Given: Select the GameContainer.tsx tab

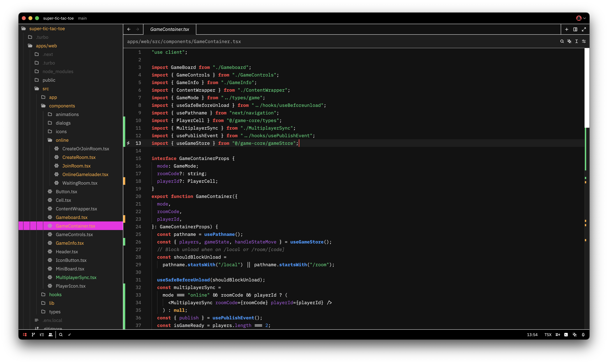Looking at the screenshot, I should click(x=170, y=29).
